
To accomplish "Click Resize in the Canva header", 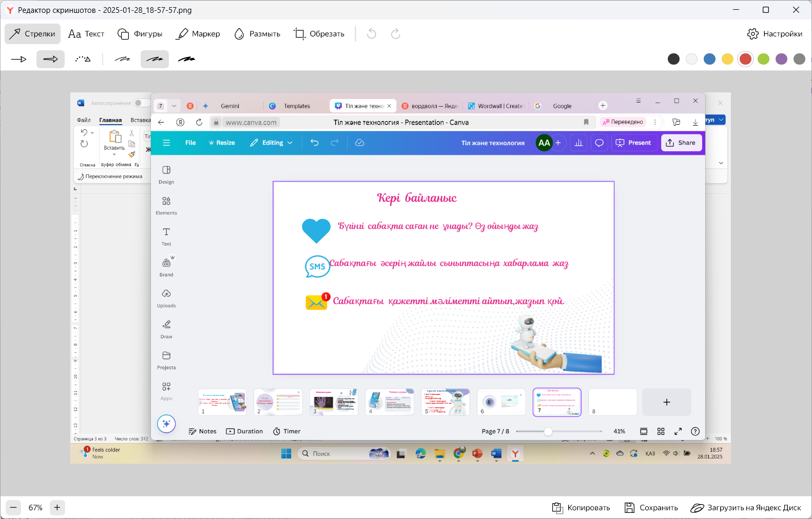I will coord(222,143).
